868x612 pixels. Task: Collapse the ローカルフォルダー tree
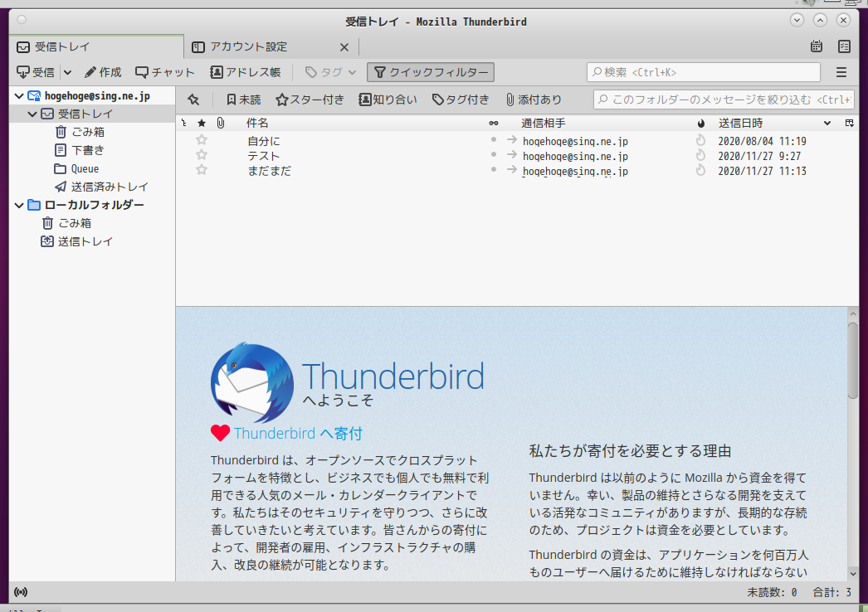[x=19, y=206]
